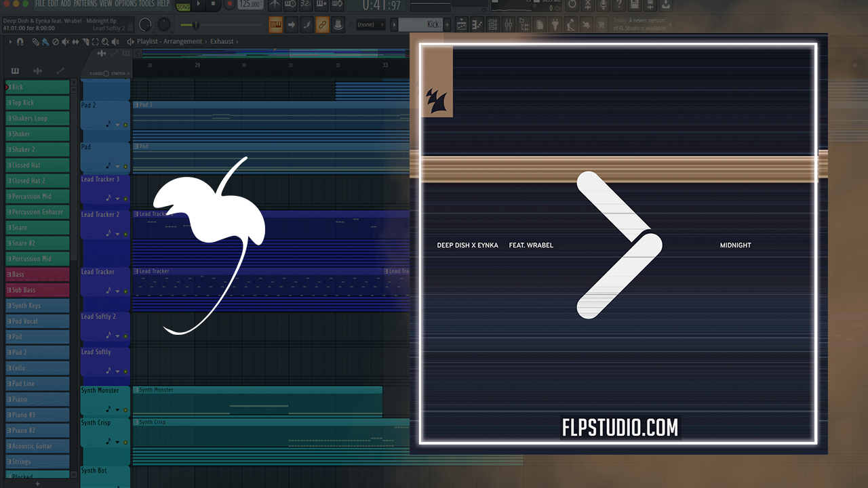Select the playlist delete tool
Image resolution: width=868 pixels, height=488 pixels.
(55, 41)
